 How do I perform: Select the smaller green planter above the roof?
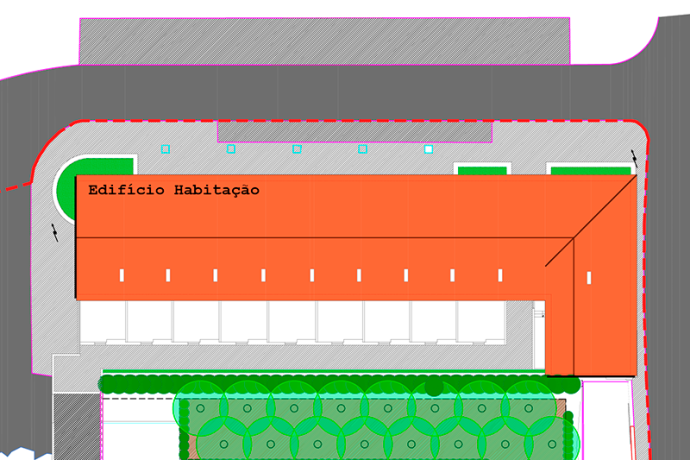tap(482, 171)
